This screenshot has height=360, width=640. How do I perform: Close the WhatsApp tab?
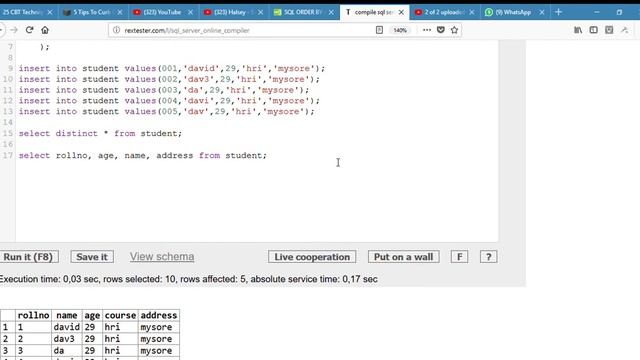(x=542, y=12)
